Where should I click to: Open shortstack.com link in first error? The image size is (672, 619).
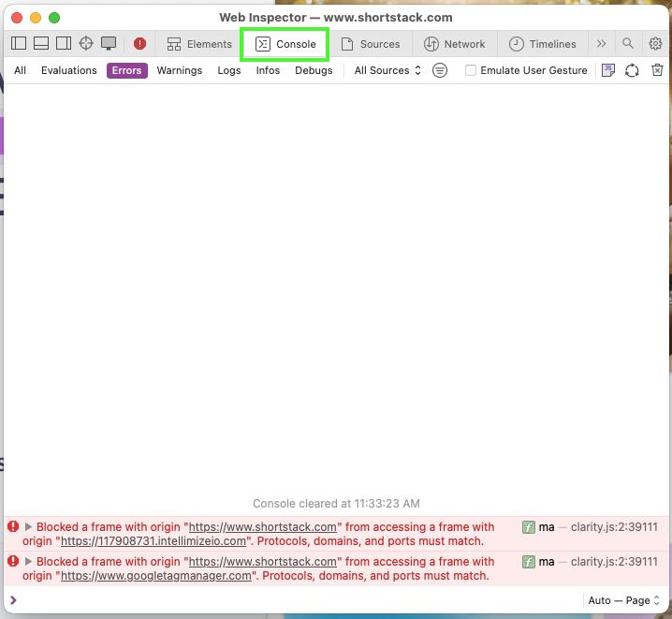pos(263,527)
